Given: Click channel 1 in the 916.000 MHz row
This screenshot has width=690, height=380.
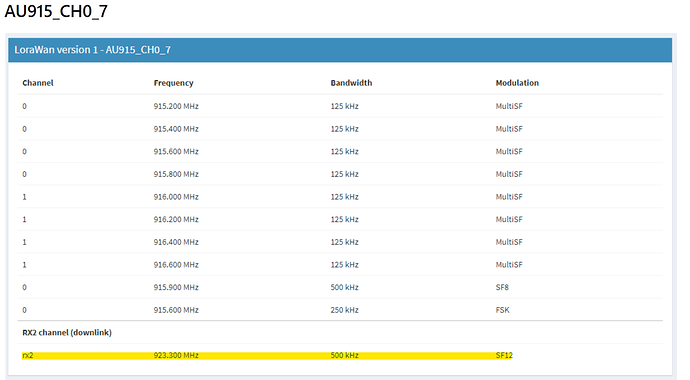Looking at the screenshot, I should tap(24, 197).
